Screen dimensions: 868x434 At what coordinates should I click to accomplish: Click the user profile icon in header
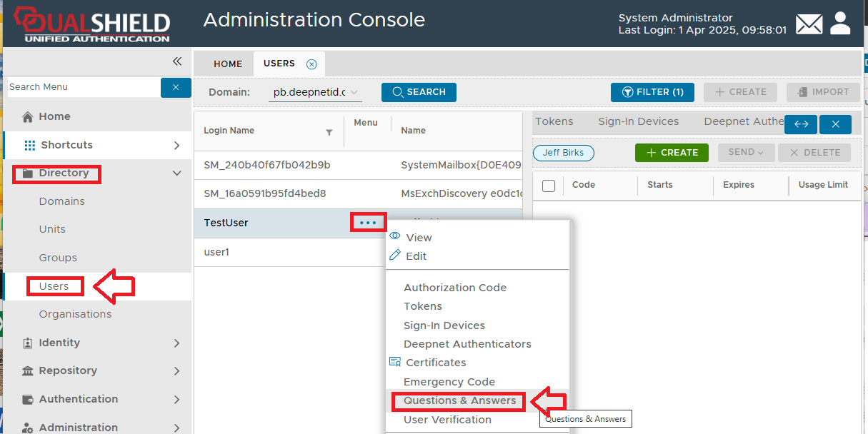pos(841,24)
